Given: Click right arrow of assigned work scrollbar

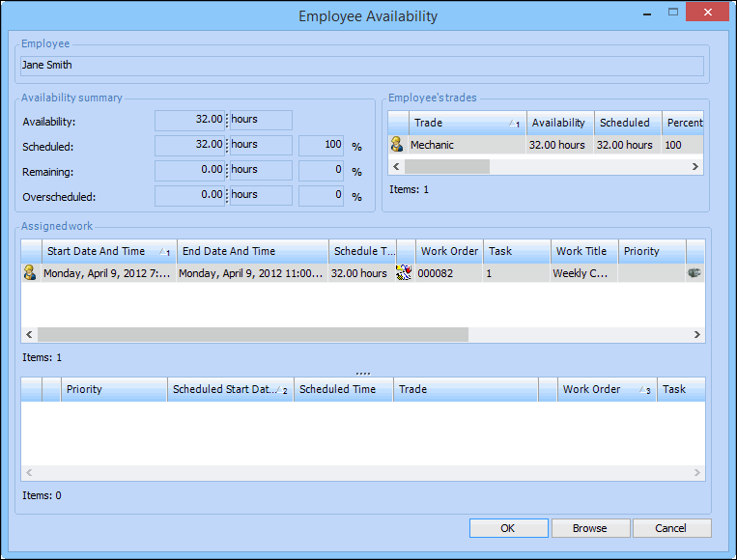Looking at the screenshot, I should 697,334.
